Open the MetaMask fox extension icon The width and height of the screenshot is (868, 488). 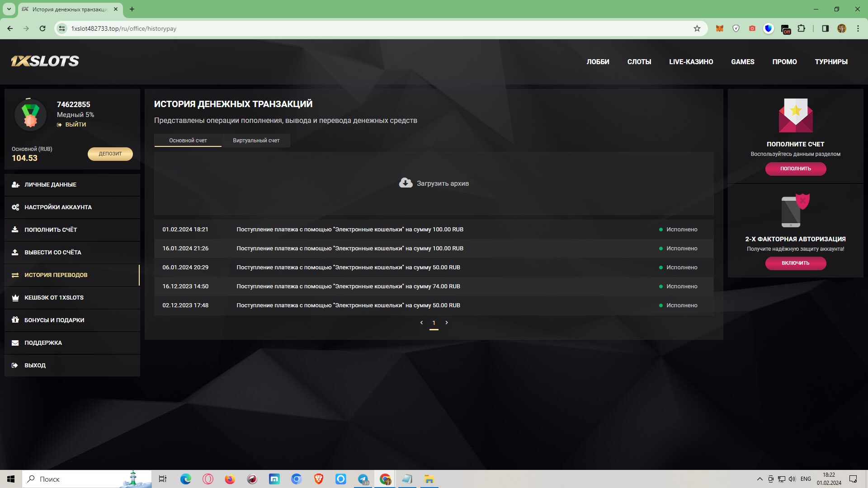[719, 28]
